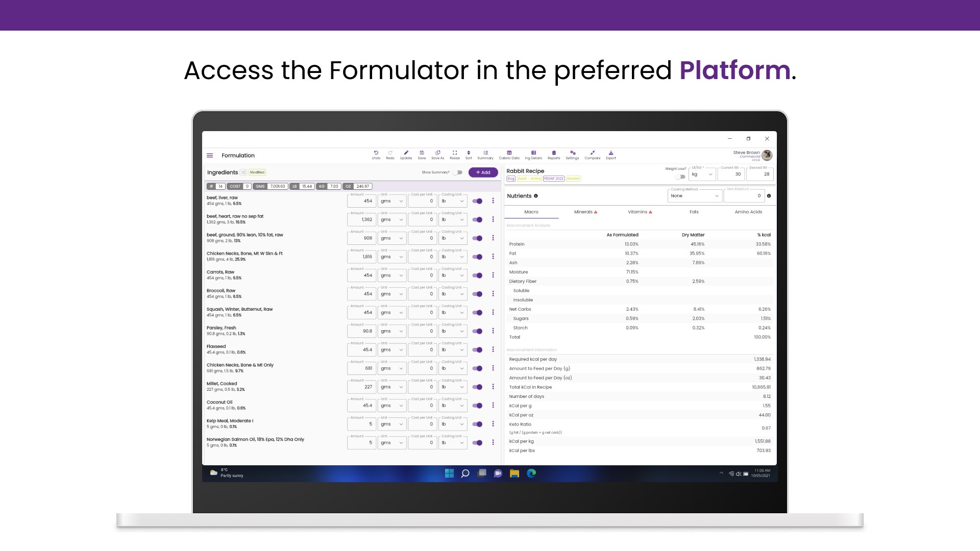Open the hamburger menu beside Formulation
The width and height of the screenshot is (980, 551).
[210, 156]
